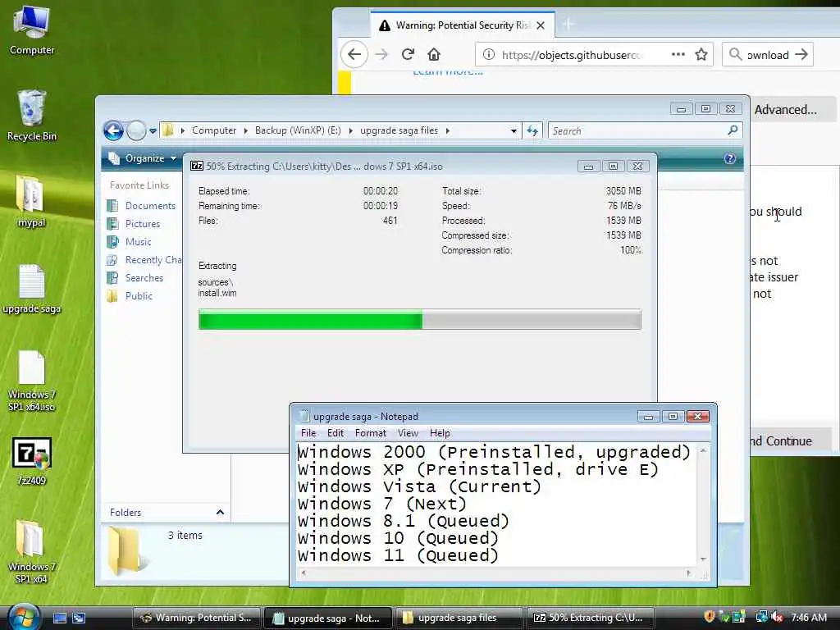The height and width of the screenshot is (630, 840).
Task: Show site information icon in Firefox URL bar
Action: [489, 54]
